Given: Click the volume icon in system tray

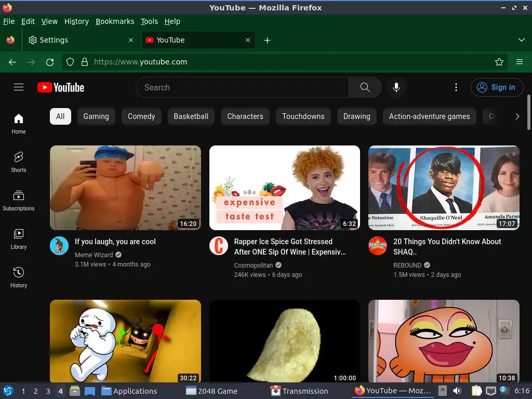Looking at the screenshot, I should [457, 391].
